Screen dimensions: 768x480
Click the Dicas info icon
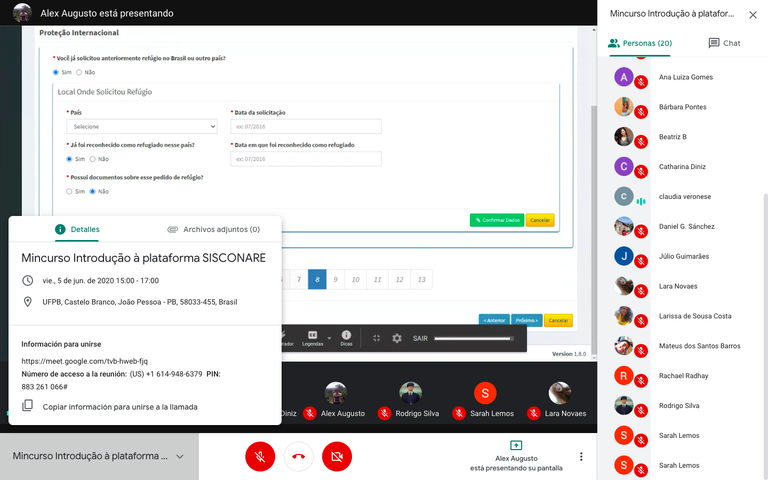click(346, 335)
